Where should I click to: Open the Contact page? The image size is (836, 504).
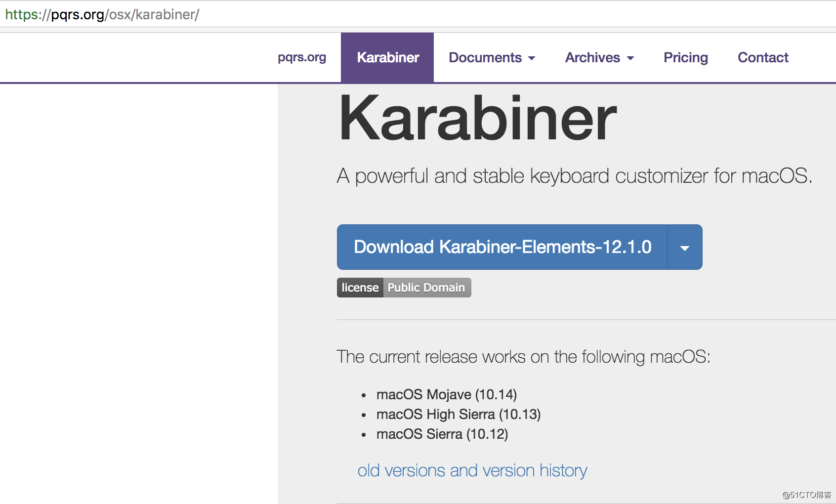tap(763, 57)
